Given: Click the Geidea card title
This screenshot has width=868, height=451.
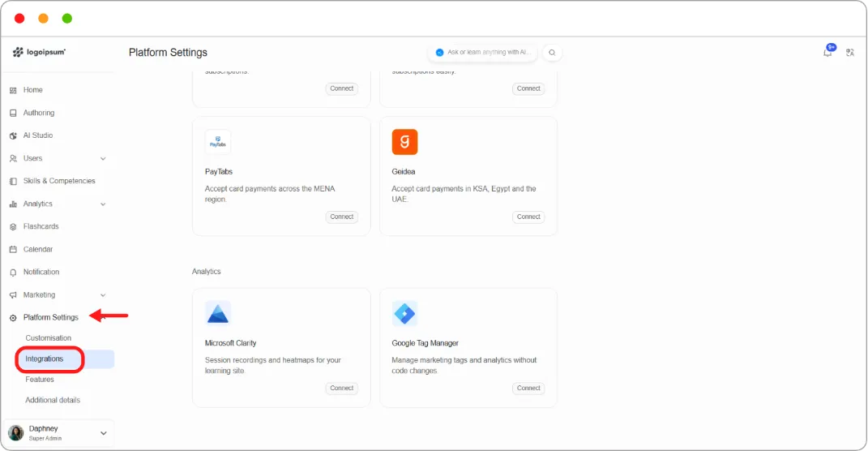Looking at the screenshot, I should click(404, 172).
